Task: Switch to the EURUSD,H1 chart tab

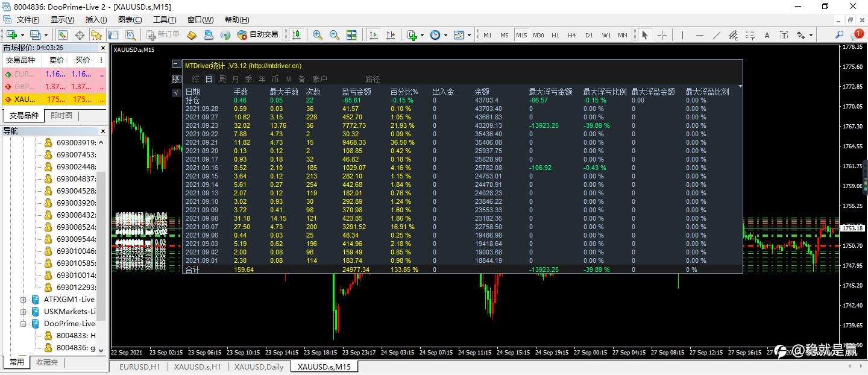Action: tap(140, 367)
